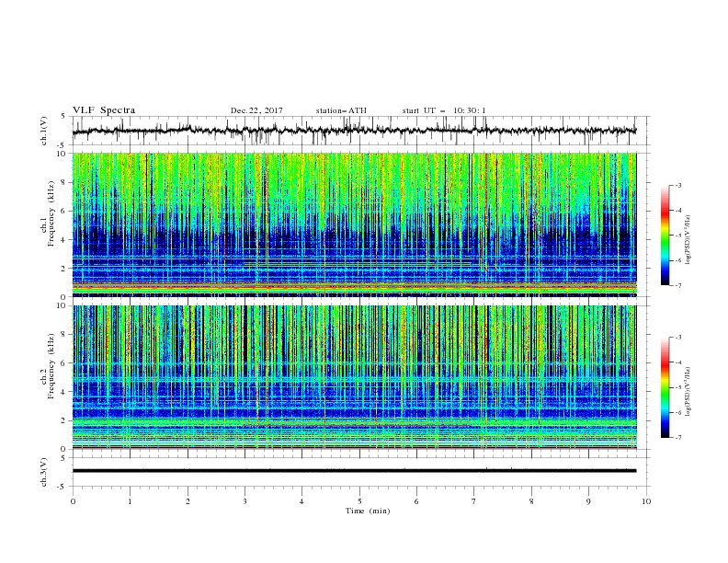Click time axis tick label "5"
The height and width of the screenshot is (563, 728).
(x=359, y=501)
